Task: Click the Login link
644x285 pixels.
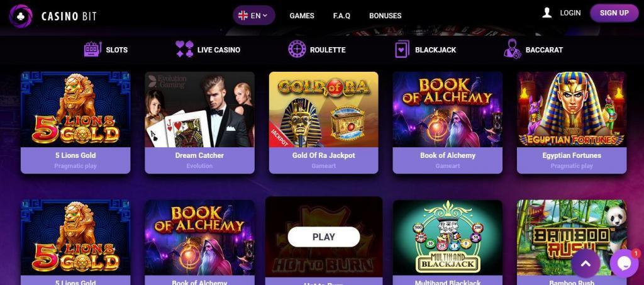Action: (570, 13)
